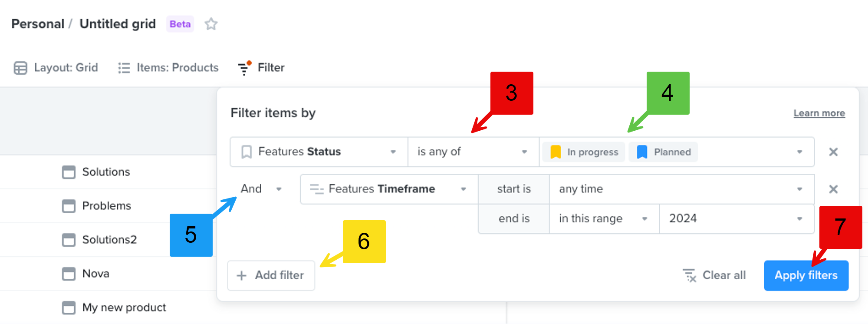Click the Clear all filter icon
The image size is (868, 324).
tap(689, 275)
